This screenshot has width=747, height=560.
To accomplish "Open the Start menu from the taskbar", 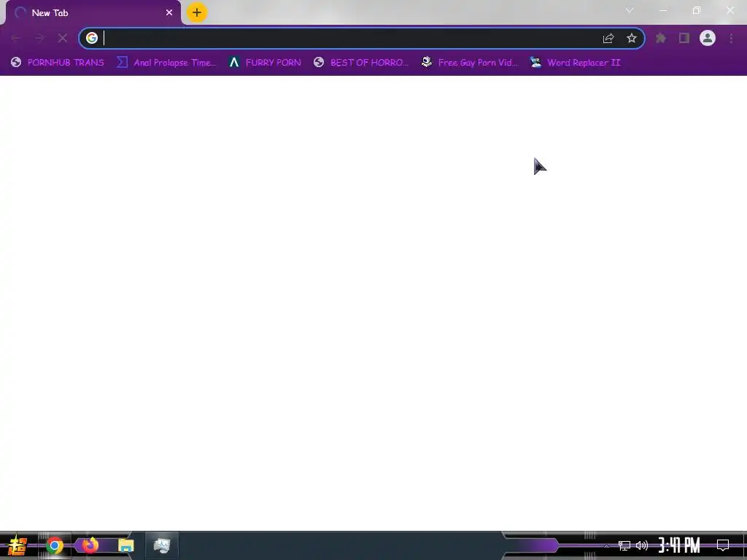I will pyautogui.click(x=18, y=545).
